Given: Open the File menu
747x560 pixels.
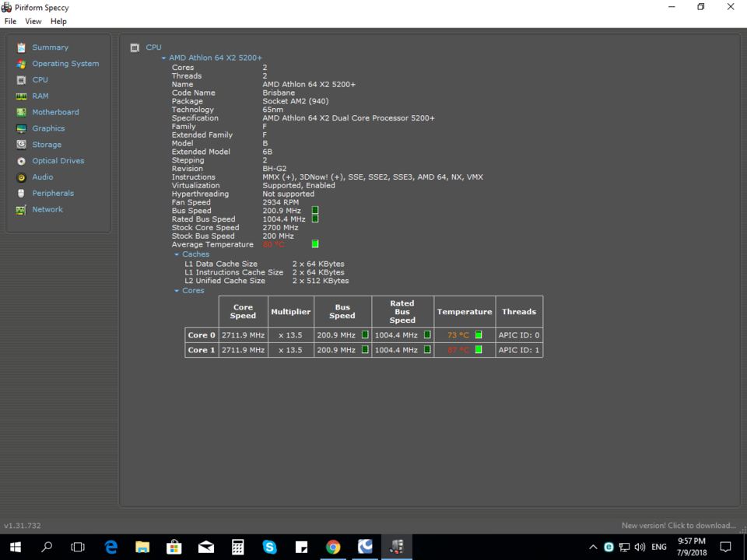Looking at the screenshot, I should click(x=10, y=22).
